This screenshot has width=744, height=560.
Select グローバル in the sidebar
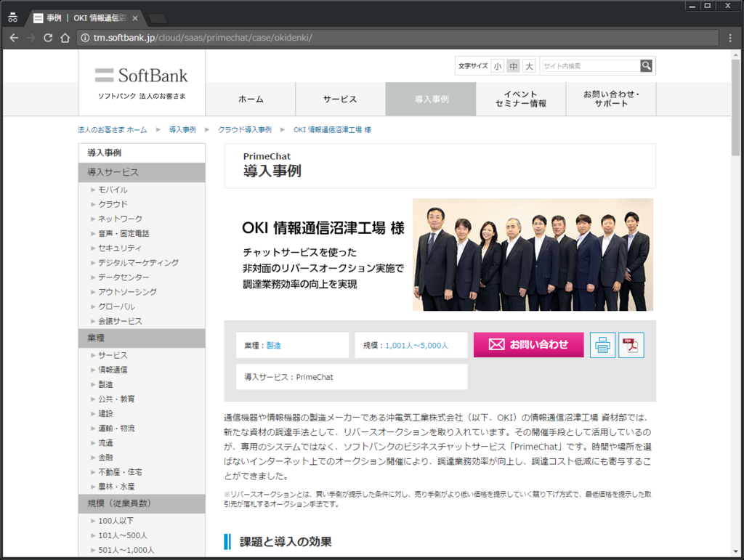tap(117, 307)
